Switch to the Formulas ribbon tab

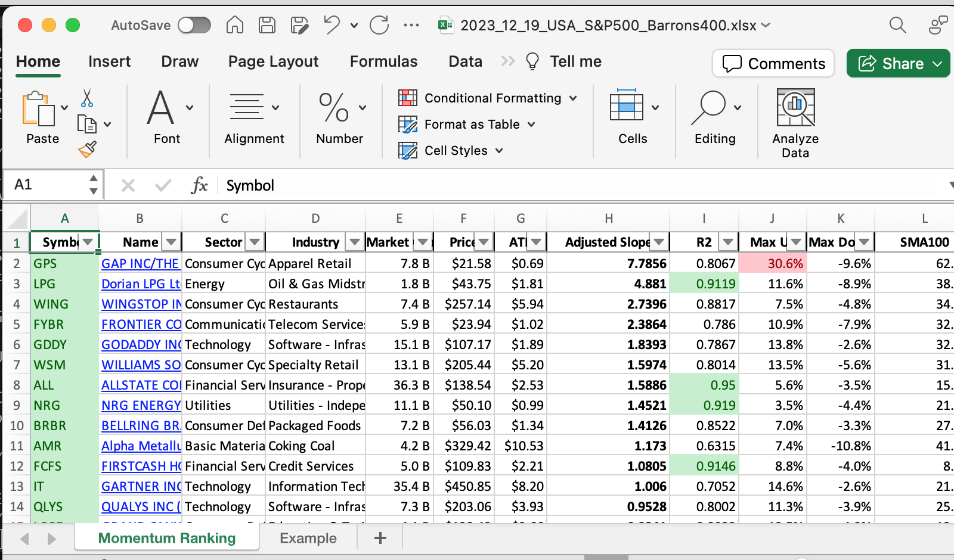click(x=383, y=61)
